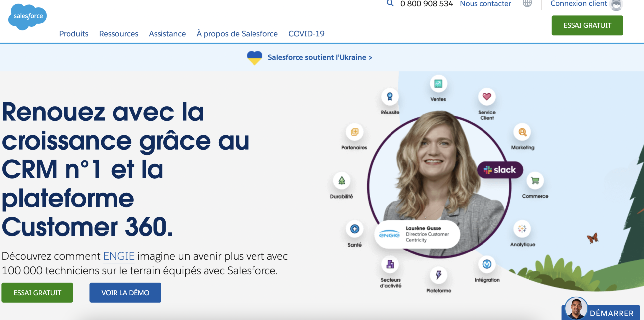
Task: Start a chat via the DÉMARRER bubble
Action: pos(611,312)
